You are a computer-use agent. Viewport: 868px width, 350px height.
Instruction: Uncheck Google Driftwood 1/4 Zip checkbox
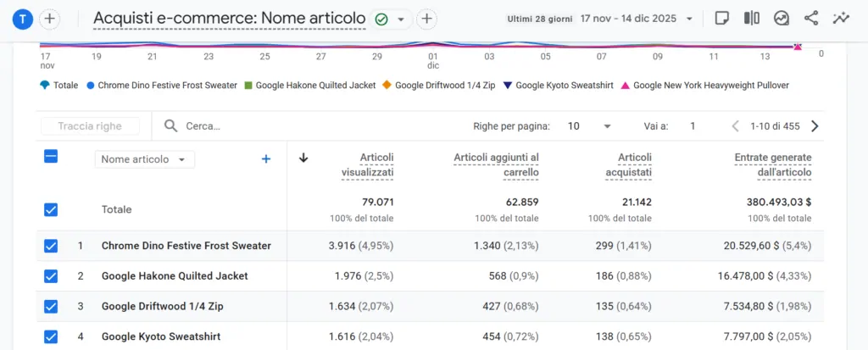pos(50,306)
